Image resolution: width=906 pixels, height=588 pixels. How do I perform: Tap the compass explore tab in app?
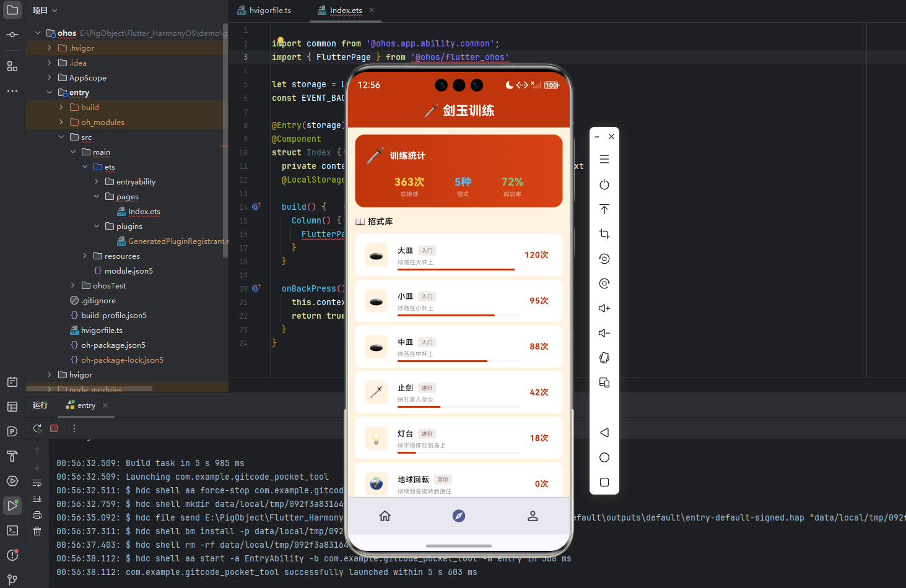point(459,516)
